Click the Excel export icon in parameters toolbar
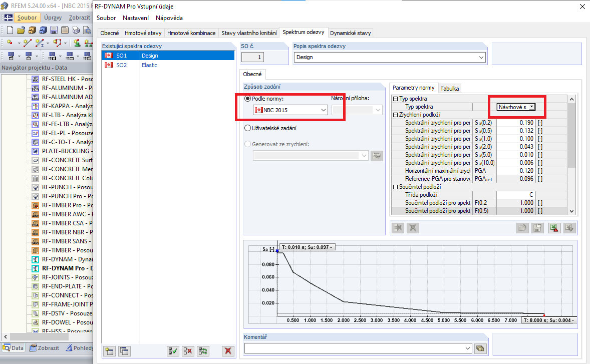 tap(554, 228)
